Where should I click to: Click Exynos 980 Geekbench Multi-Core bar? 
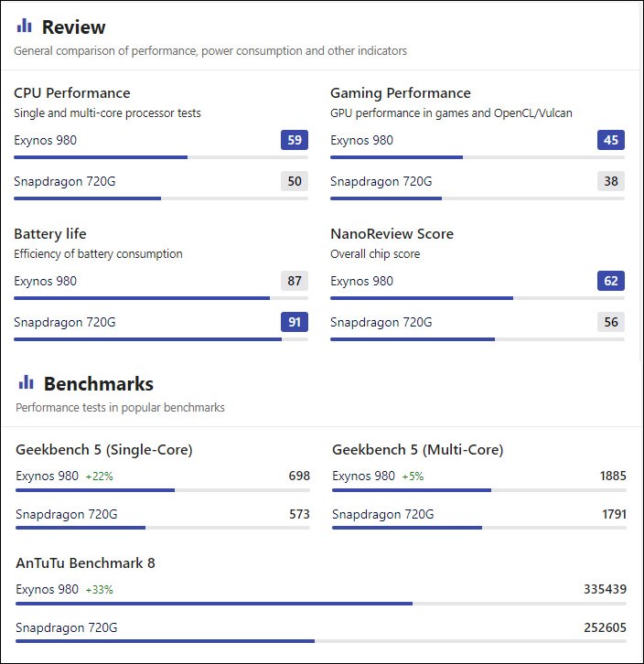[479, 490]
